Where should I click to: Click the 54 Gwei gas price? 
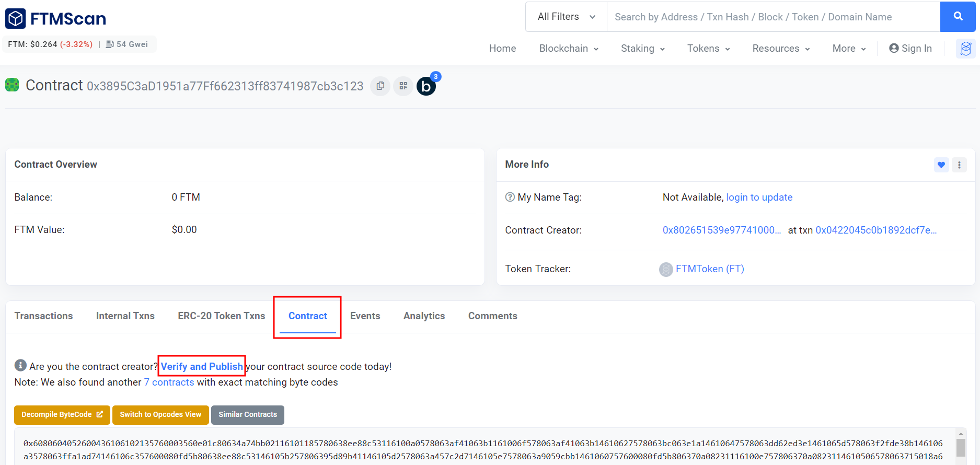pos(132,44)
